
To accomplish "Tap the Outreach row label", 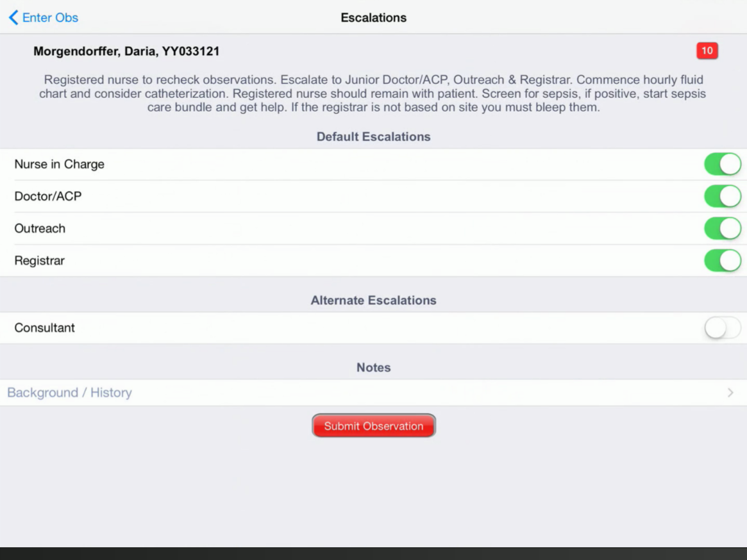I will click(40, 228).
